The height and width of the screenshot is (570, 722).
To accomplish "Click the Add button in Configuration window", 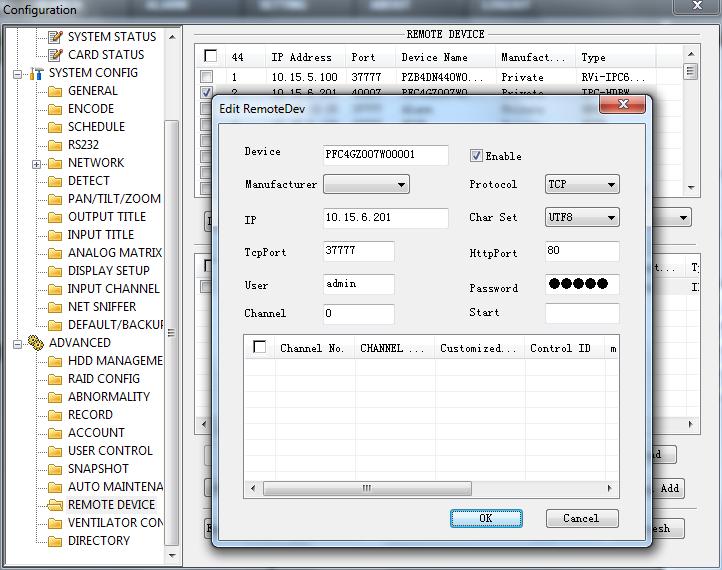I will [669, 488].
